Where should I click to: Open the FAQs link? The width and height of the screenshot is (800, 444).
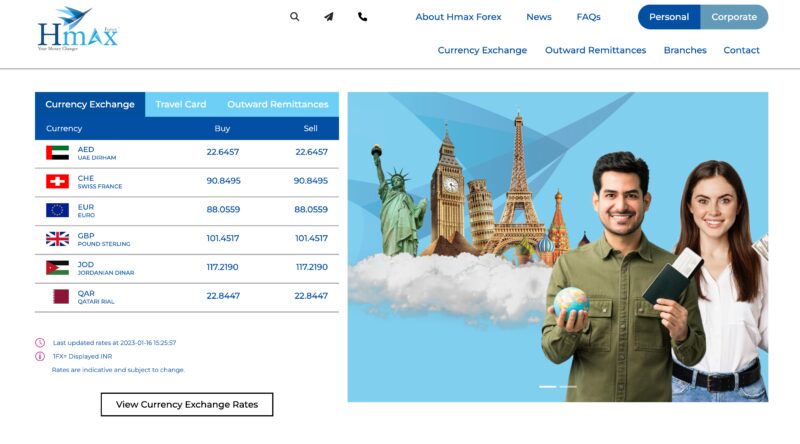click(x=588, y=17)
